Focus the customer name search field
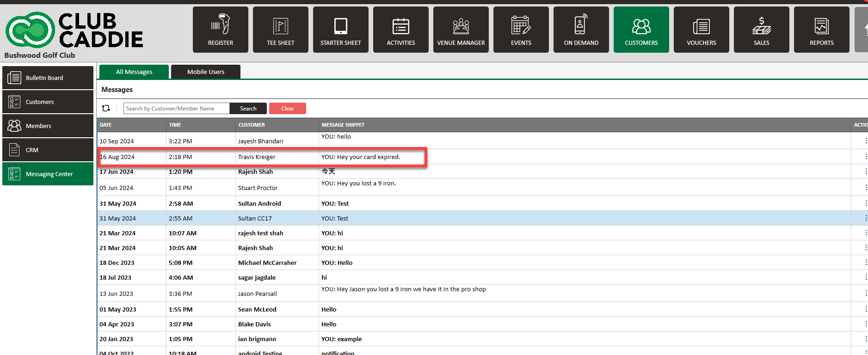This screenshot has height=355, width=868. pos(176,109)
